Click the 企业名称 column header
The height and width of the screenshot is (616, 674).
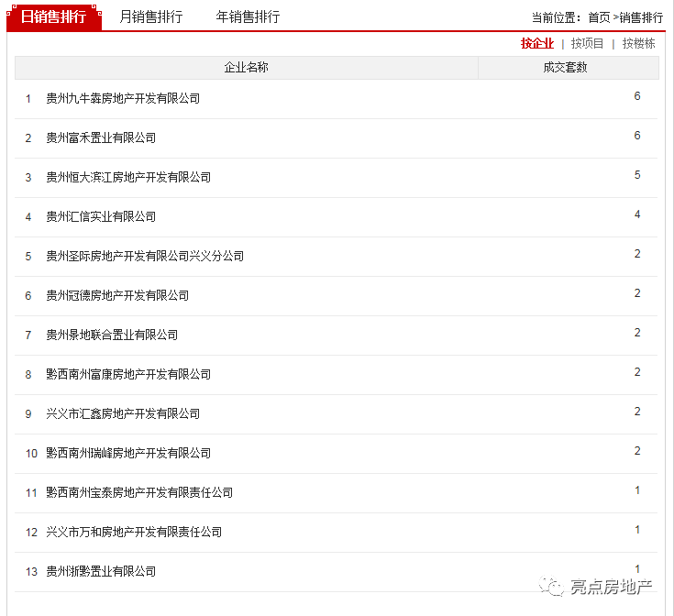pos(247,68)
